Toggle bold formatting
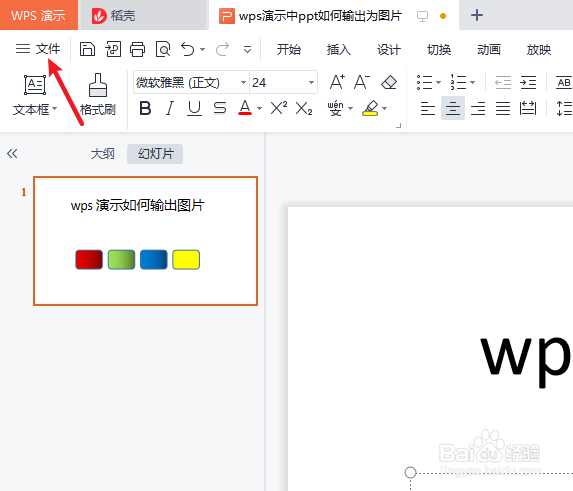Image resolution: width=573 pixels, height=491 pixels. coord(145,108)
